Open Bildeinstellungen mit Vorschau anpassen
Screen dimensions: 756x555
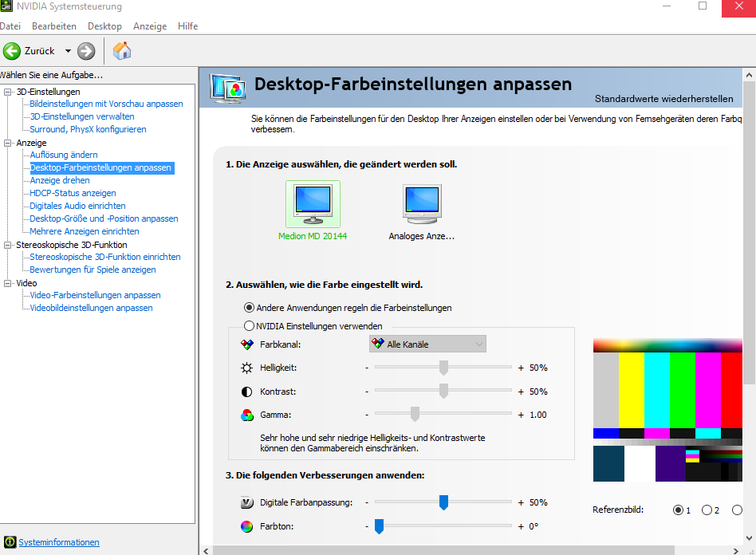[106, 104]
